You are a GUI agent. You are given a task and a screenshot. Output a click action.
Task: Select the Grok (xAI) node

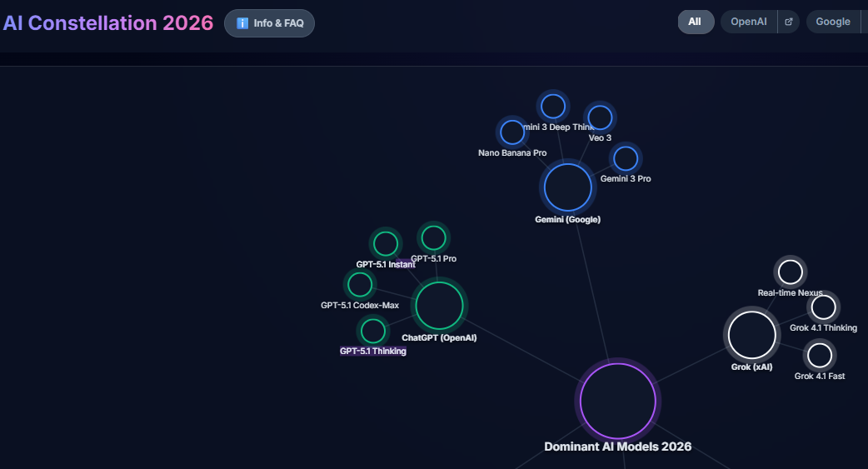[751, 335]
